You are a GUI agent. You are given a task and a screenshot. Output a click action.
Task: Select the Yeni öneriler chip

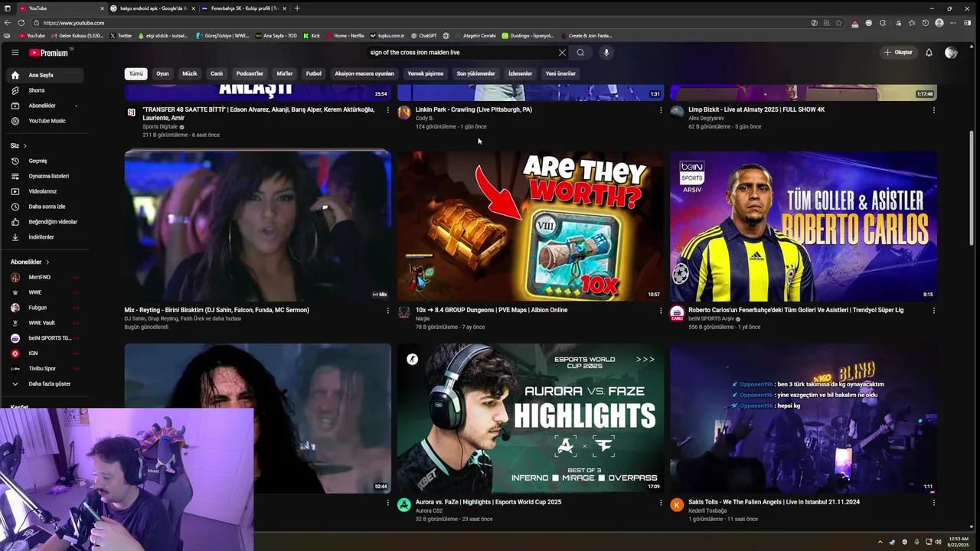coord(560,73)
